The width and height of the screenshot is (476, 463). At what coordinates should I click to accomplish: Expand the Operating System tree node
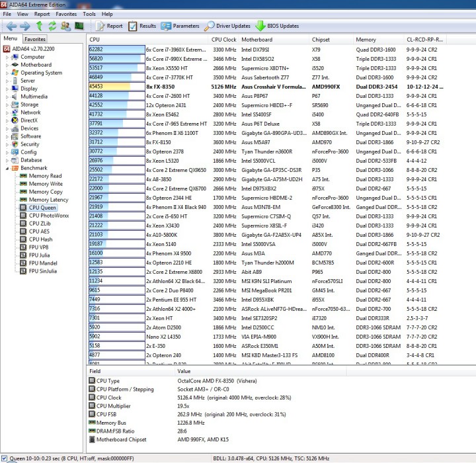pos(7,73)
